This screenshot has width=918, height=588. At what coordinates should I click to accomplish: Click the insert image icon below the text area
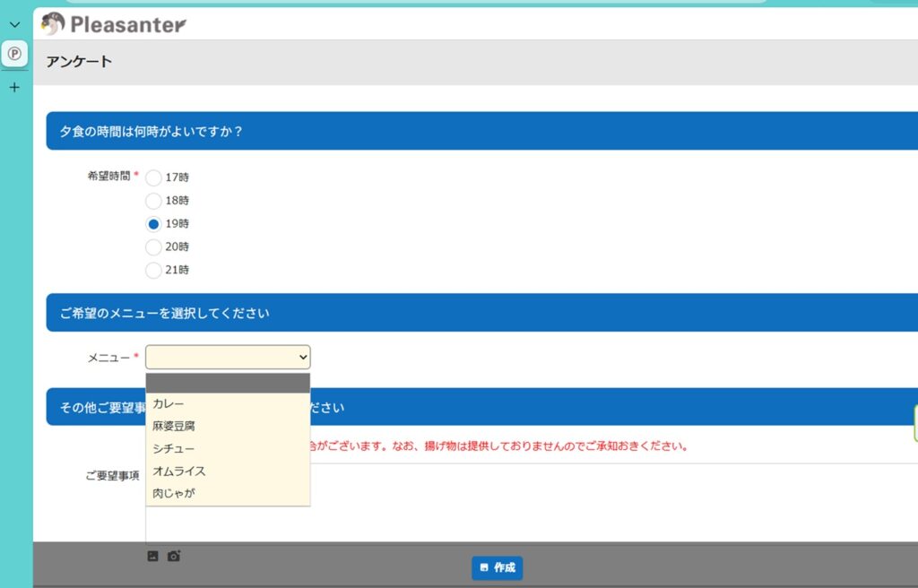[152, 556]
